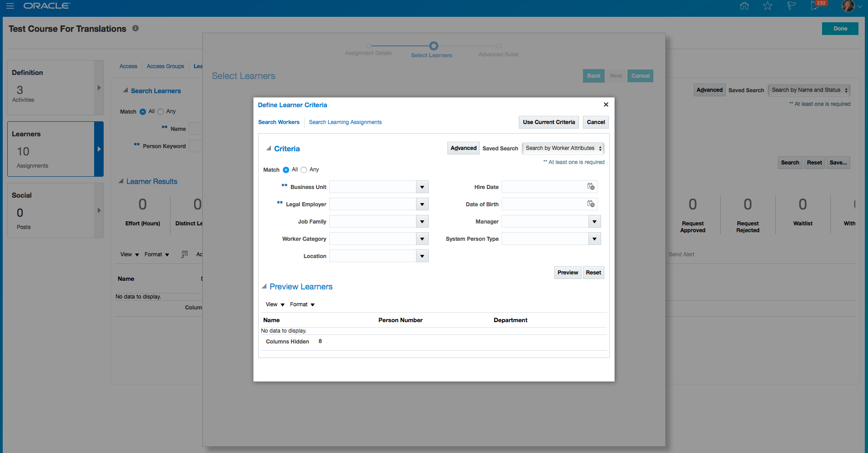Click Reset button next to Save...

pos(814,163)
